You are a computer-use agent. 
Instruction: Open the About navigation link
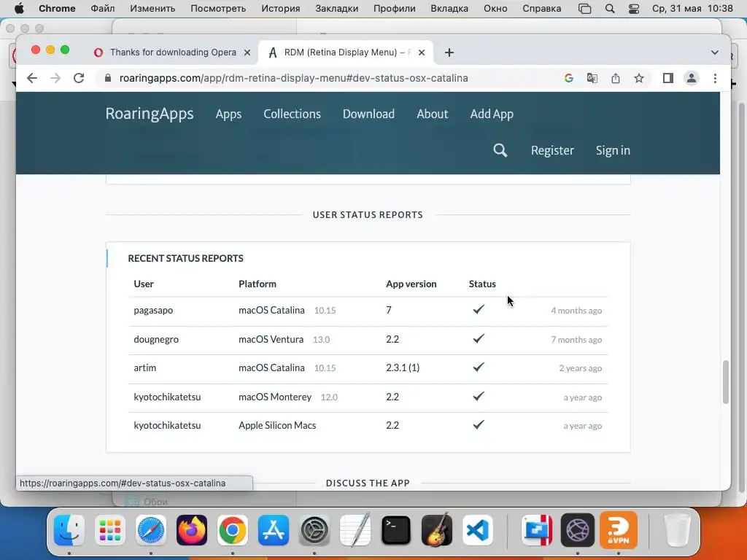point(433,114)
